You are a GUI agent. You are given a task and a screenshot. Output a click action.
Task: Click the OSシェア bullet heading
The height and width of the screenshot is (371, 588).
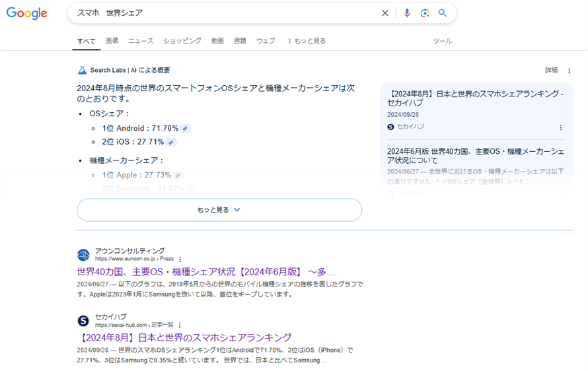[x=109, y=114]
